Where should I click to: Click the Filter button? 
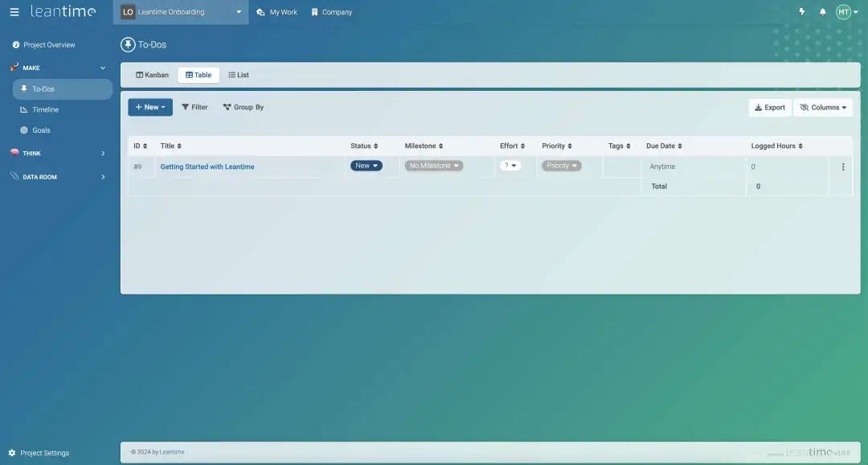194,107
